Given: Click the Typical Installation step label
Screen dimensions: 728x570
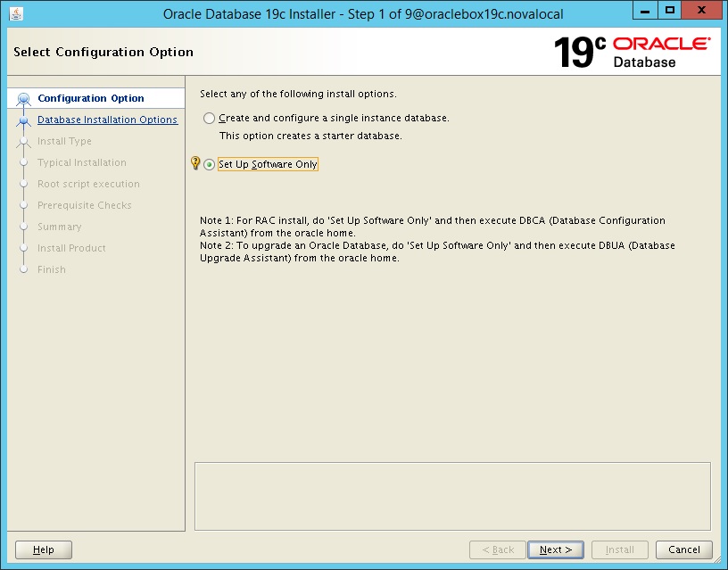Looking at the screenshot, I should coord(81,162).
